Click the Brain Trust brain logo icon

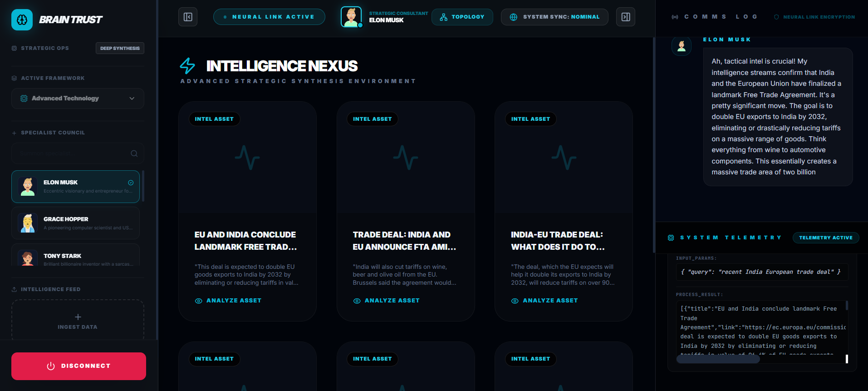click(x=22, y=20)
